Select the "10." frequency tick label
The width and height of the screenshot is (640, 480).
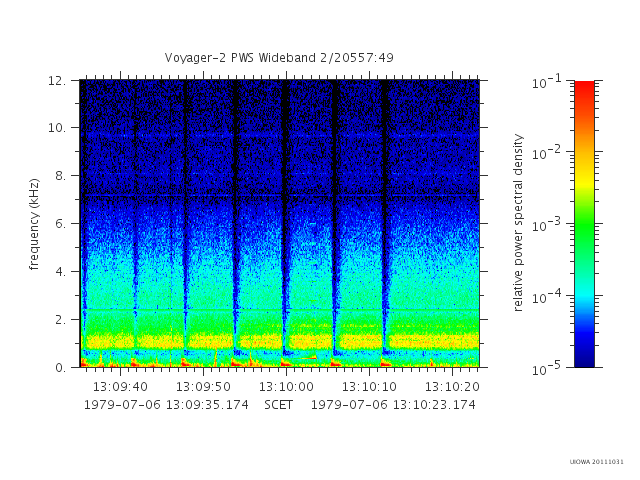click(x=57, y=128)
